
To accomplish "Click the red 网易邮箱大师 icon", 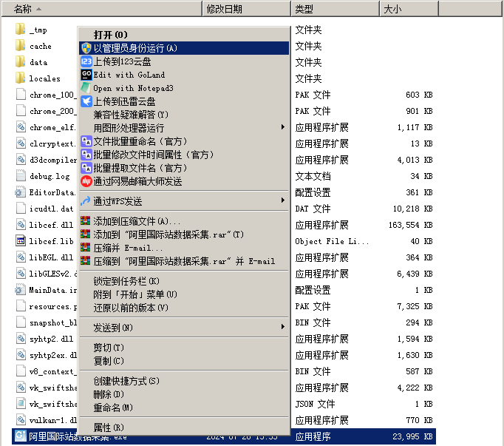I will (86, 181).
